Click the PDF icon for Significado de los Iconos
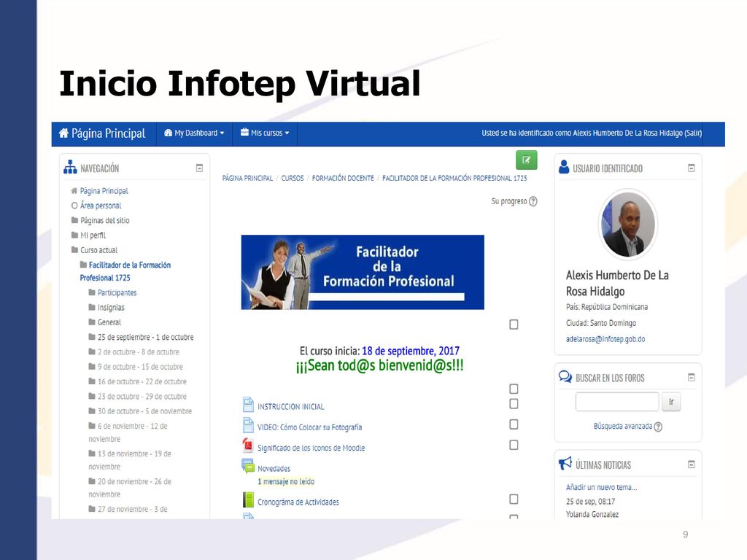Image resolution: width=747 pixels, height=560 pixels. [248, 446]
